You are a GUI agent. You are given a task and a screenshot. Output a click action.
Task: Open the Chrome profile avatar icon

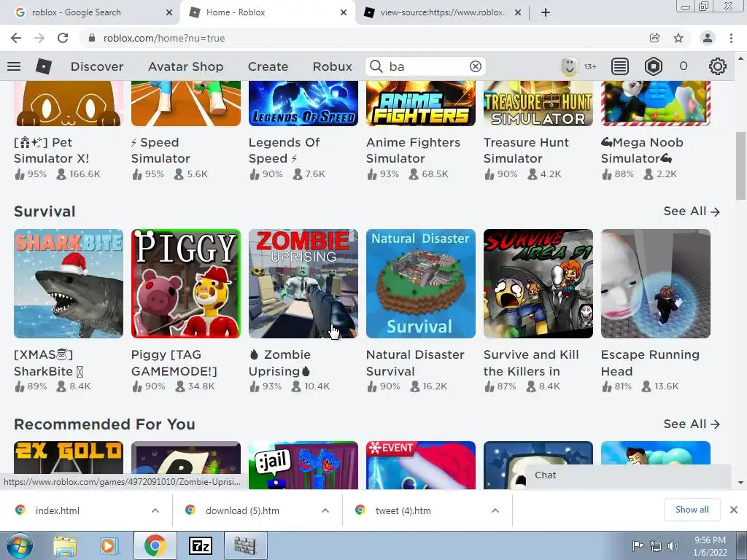click(x=708, y=38)
